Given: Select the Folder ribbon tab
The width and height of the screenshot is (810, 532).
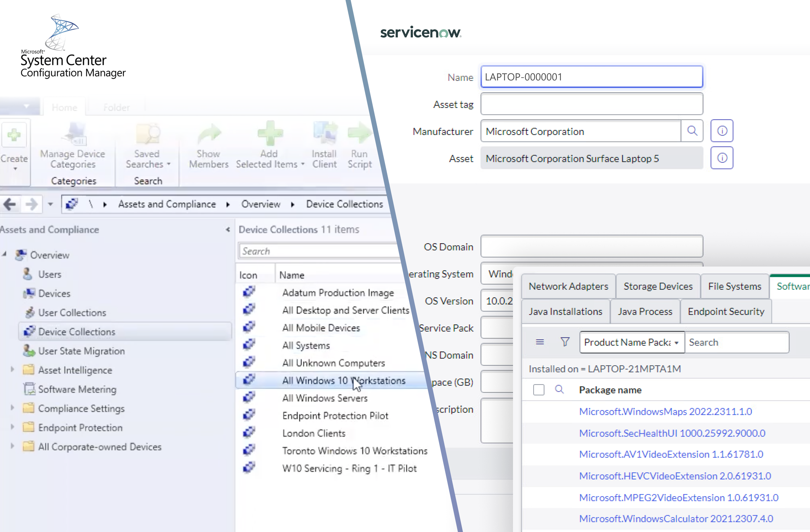Looking at the screenshot, I should 116,107.
